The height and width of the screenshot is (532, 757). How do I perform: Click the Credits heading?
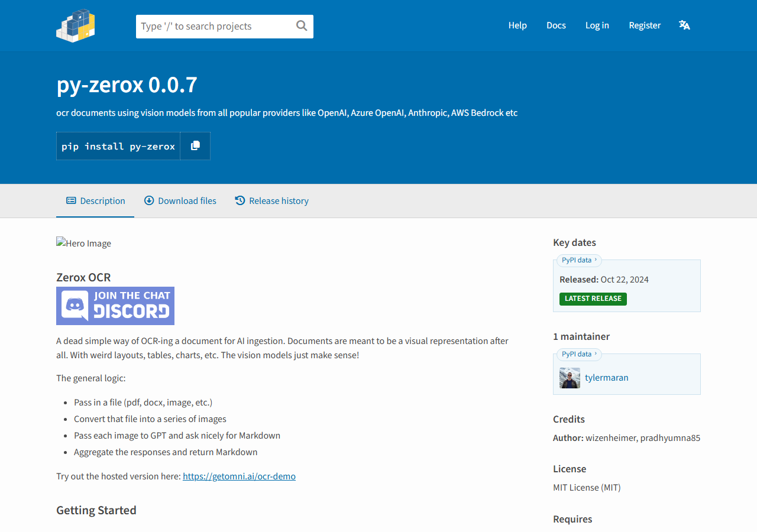tap(569, 419)
